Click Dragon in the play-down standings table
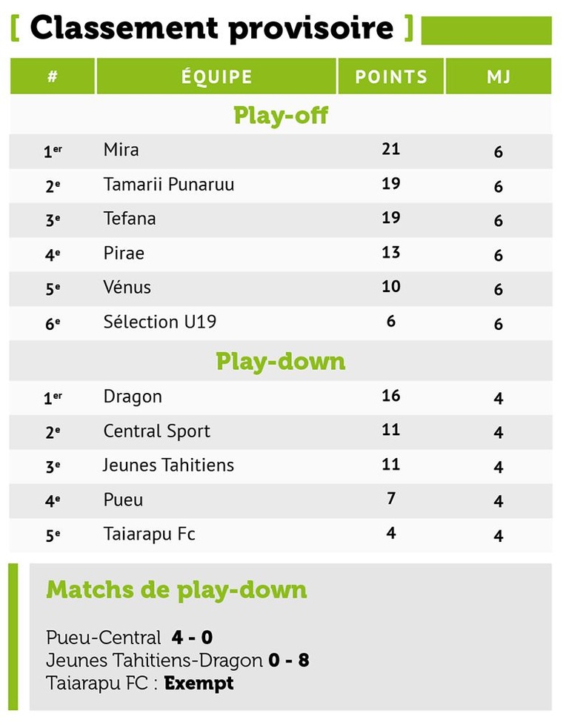563x728 pixels. [133, 397]
